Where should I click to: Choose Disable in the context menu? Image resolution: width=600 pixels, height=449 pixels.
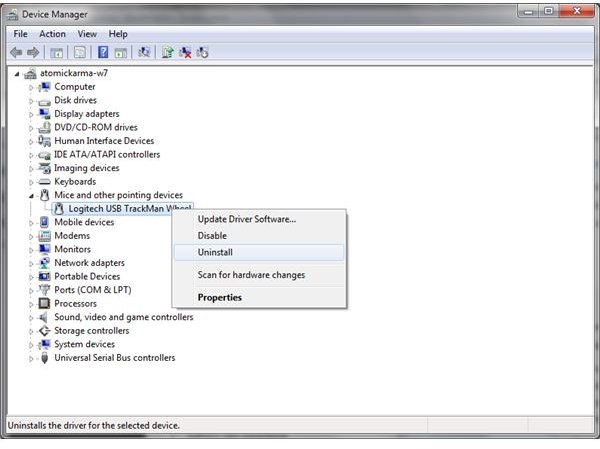259,236
